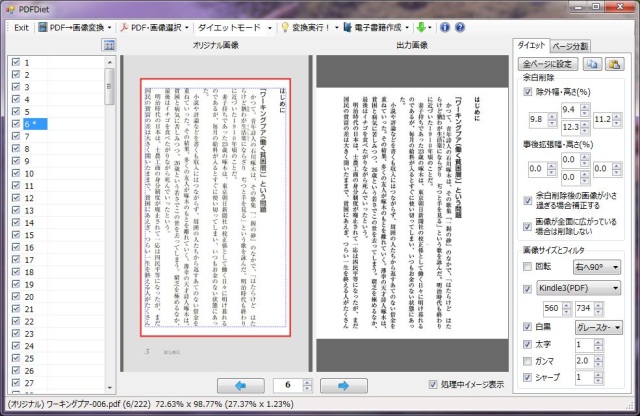This screenshot has width=640, height=416.
Task: Click Exit in the toolbar
Action: tap(20, 27)
